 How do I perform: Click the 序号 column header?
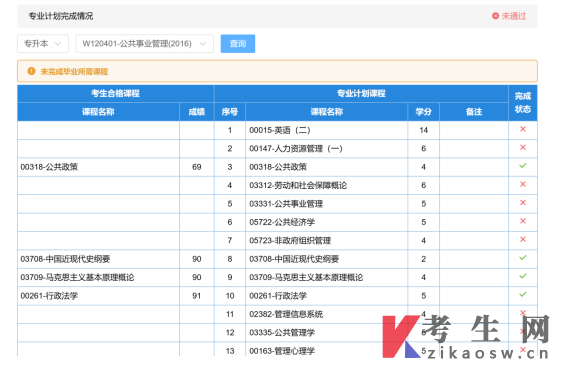[230, 112]
